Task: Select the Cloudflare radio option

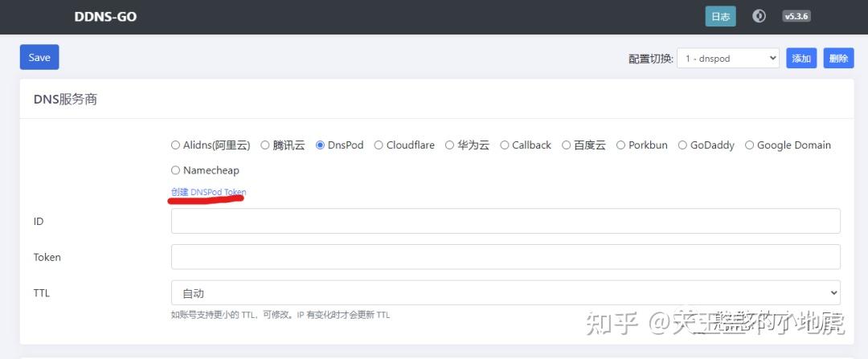Action: coord(379,145)
